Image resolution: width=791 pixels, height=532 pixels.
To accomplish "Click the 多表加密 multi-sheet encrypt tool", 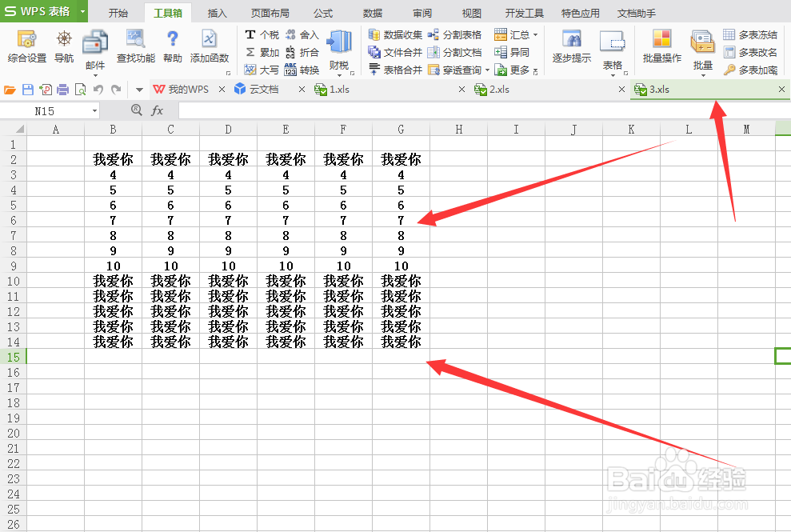I will pyautogui.click(x=750, y=70).
